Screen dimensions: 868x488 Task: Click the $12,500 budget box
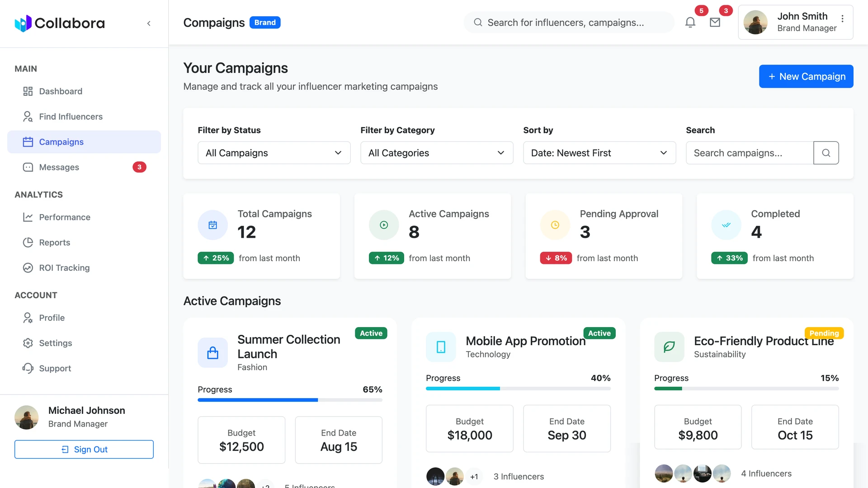click(241, 440)
